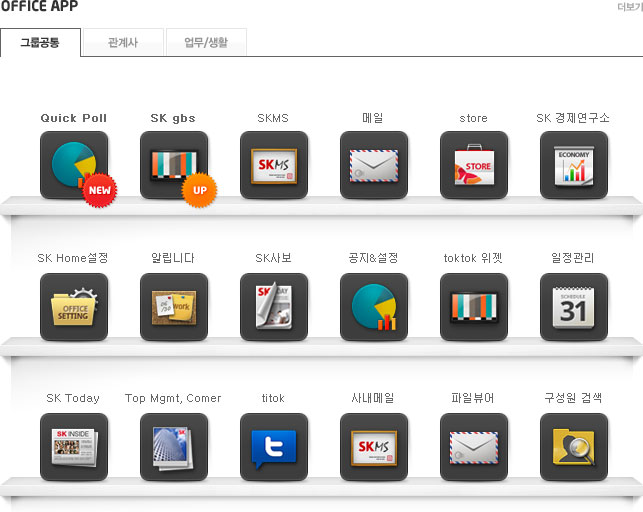Click the 알립니다 label text
Screen dimensions: 643x512
[173, 258]
